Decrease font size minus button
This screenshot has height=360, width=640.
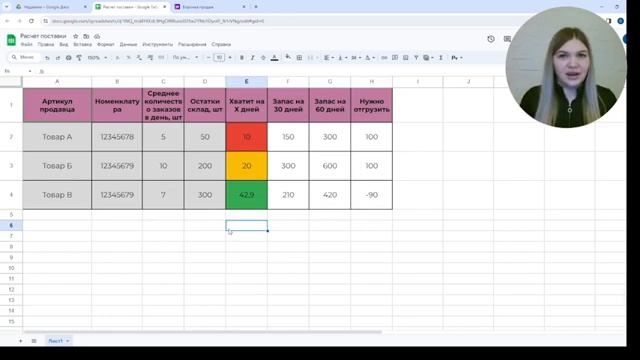point(209,58)
